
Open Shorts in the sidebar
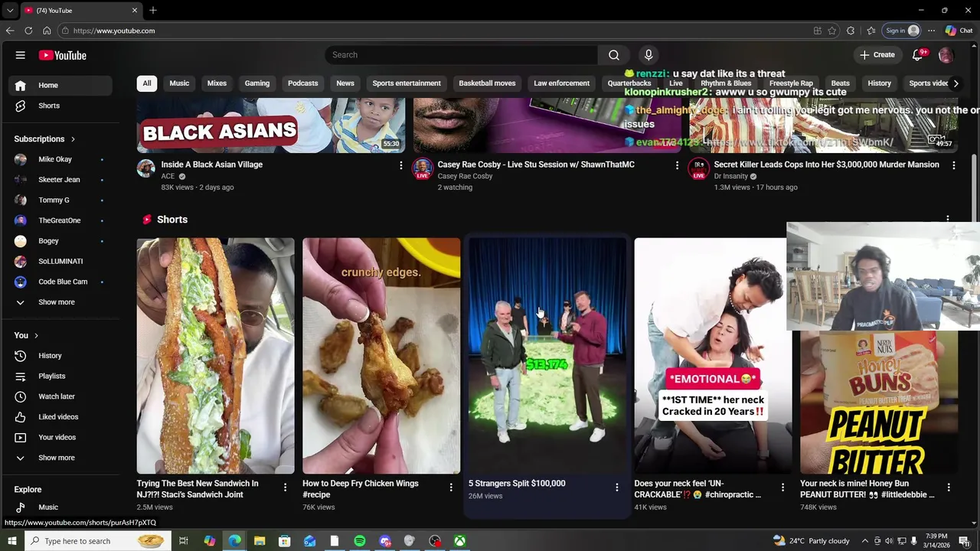coord(59,106)
